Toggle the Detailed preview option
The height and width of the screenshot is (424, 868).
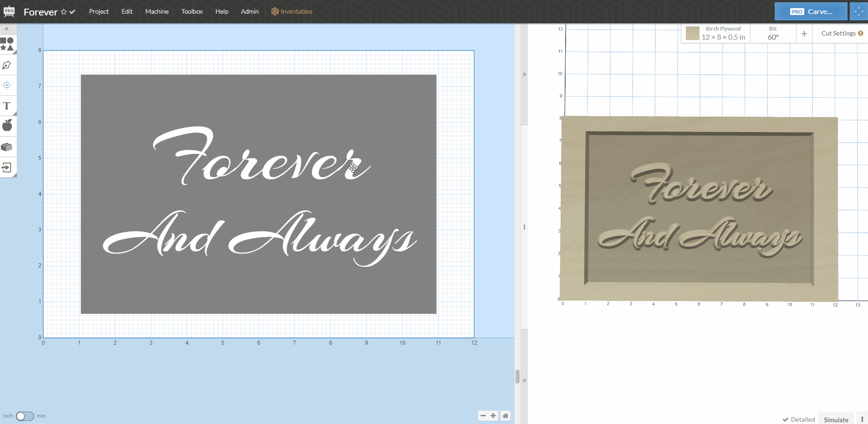[x=798, y=419]
